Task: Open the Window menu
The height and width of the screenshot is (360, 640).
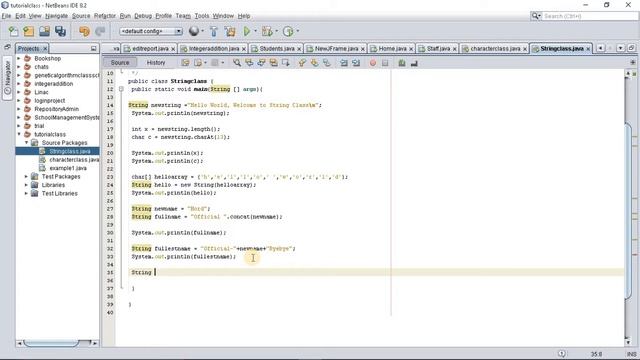Action: [223, 16]
